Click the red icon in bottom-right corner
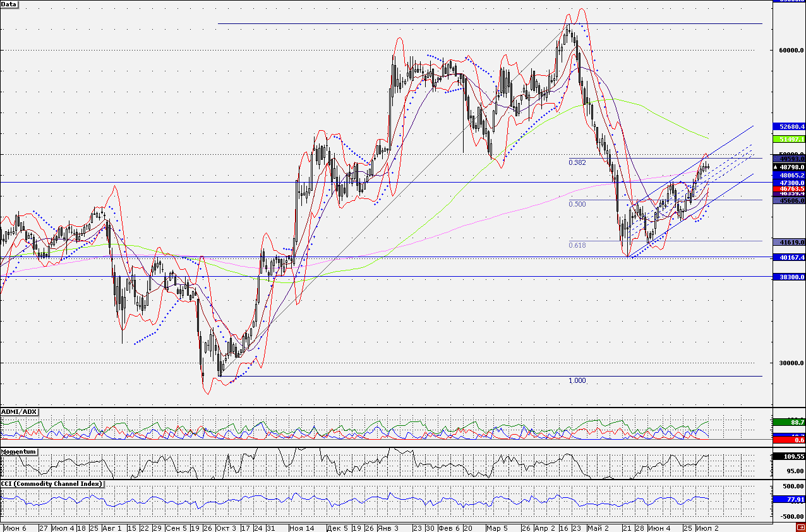This screenshot has width=806, height=532. 800,528
